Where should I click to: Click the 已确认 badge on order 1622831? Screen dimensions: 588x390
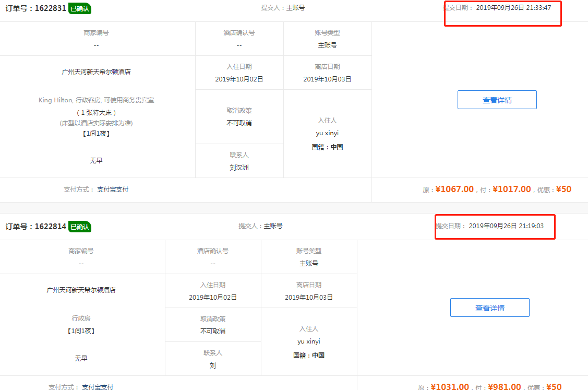coord(80,8)
